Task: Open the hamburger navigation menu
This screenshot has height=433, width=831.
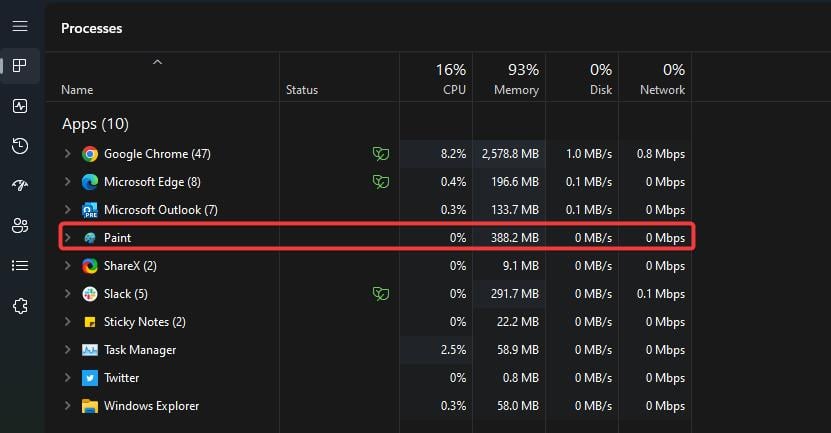Action: click(20, 26)
